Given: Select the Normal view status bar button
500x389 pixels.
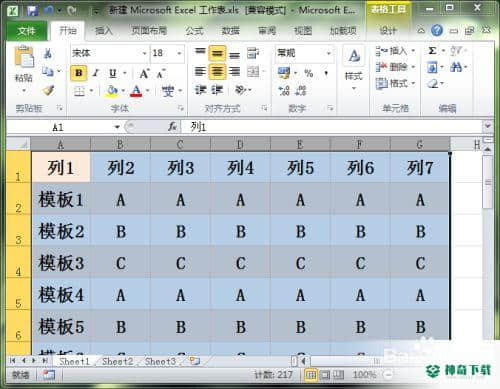Looking at the screenshot, I should (x=310, y=375).
